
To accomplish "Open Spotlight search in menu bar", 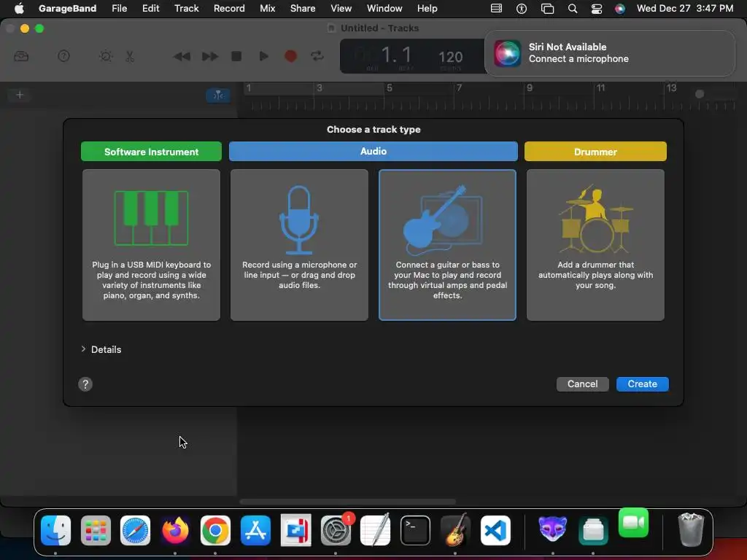I will [x=573, y=8].
